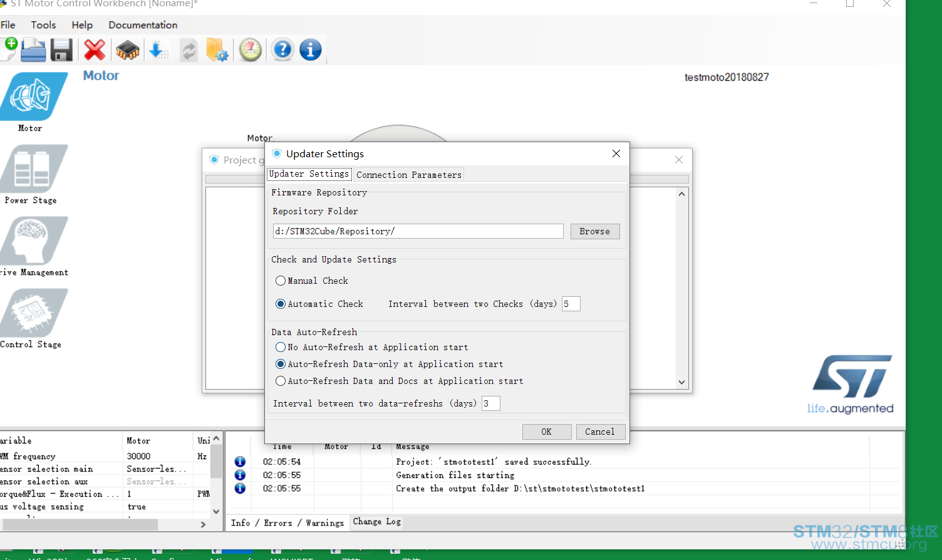Select the 'Generation files starting' log message
Viewport: 942px width, 560px height.
click(x=455, y=475)
